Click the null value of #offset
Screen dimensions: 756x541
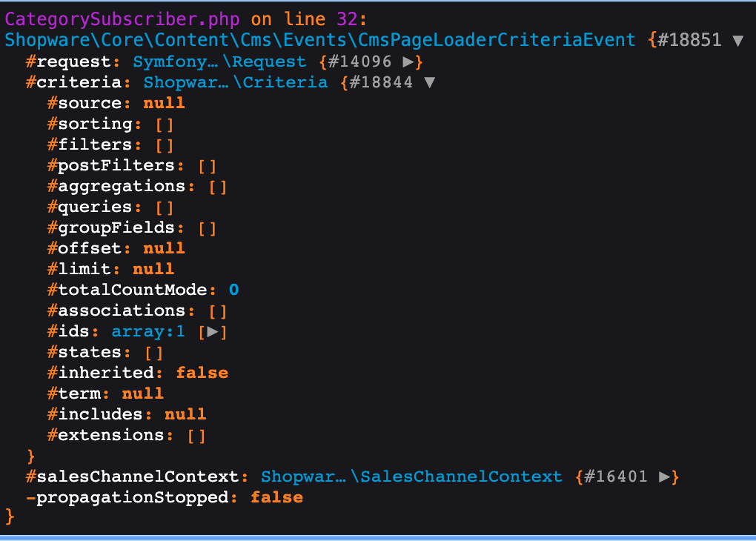tap(164, 248)
